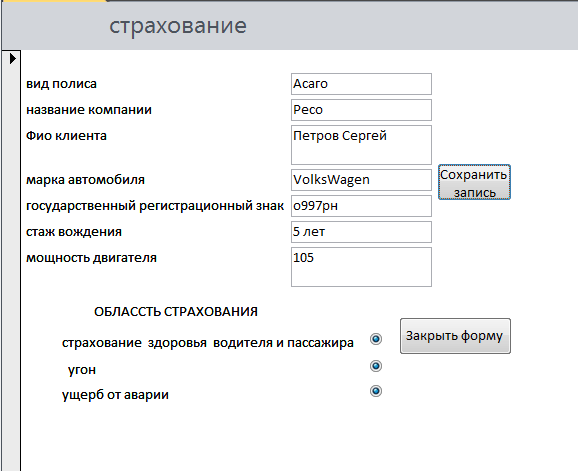The image size is (578, 471).
Task: Click the record selector arrow
Action: (x=13, y=59)
